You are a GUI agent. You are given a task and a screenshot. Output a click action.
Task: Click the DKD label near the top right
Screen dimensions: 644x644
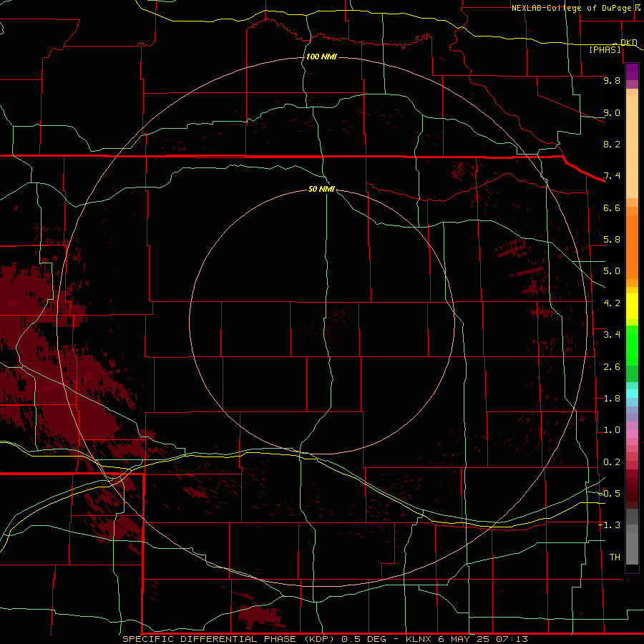coord(628,42)
